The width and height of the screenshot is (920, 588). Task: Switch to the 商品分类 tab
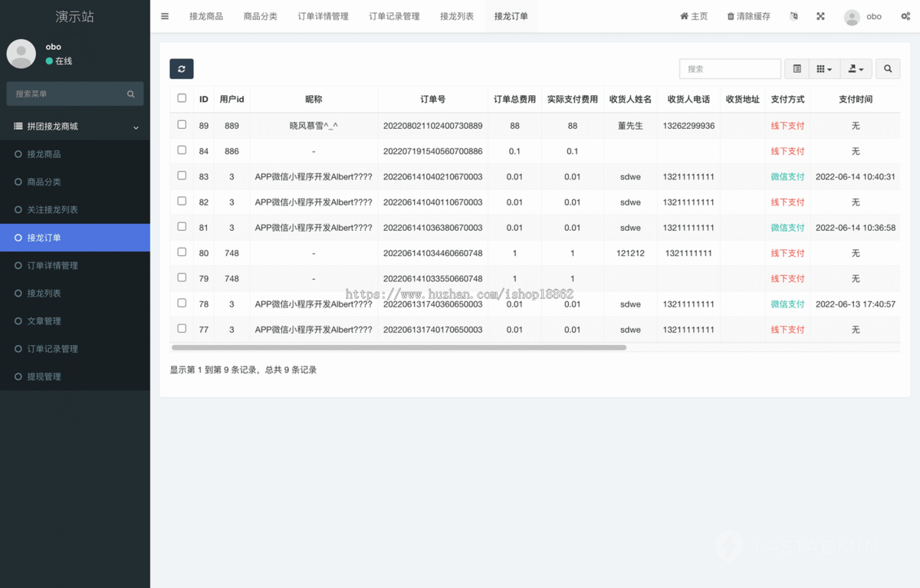point(261,15)
